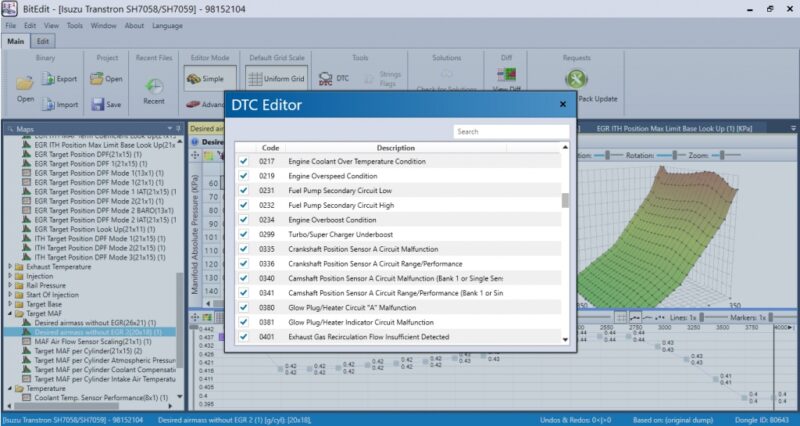This screenshot has height=426, width=800.
Task: Expand the Exhaust Temperature folder
Action: click(11, 268)
